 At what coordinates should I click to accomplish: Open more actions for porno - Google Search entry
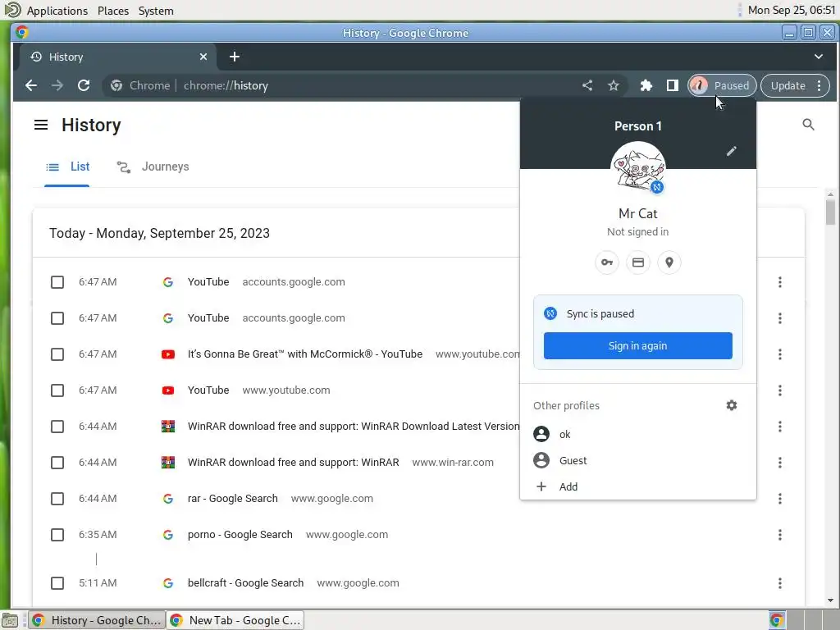[x=780, y=535]
